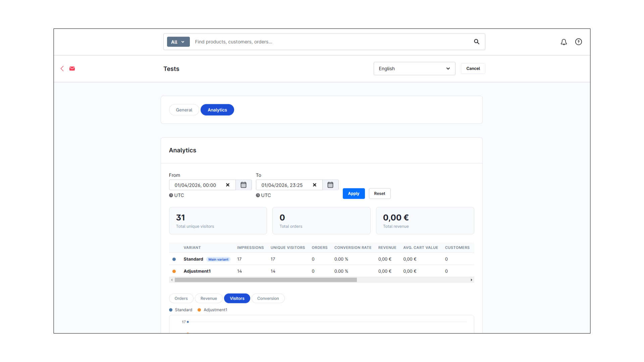Apply the selected date range
The image size is (644, 362).
354,193
